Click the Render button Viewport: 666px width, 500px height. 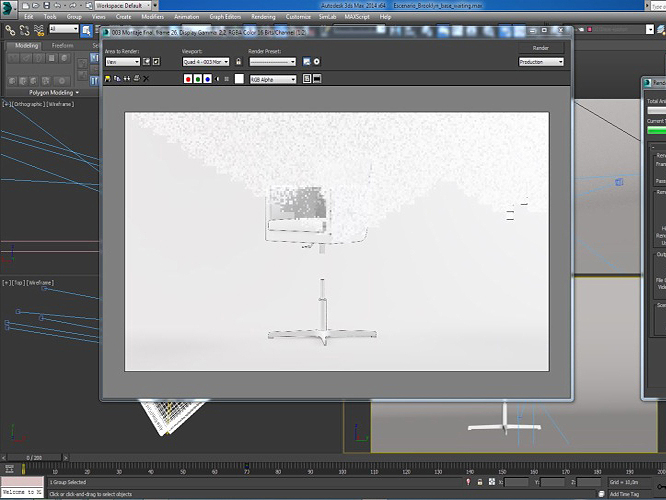[x=540, y=47]
